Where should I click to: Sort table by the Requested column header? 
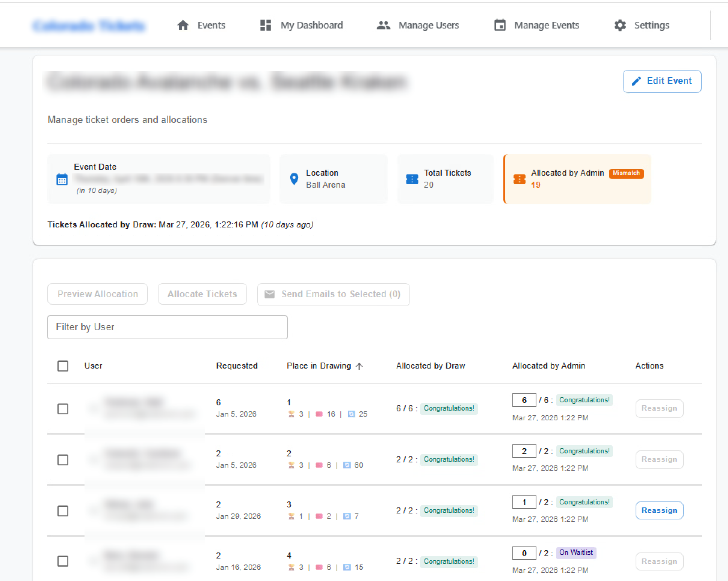click(x=237, y=366)
